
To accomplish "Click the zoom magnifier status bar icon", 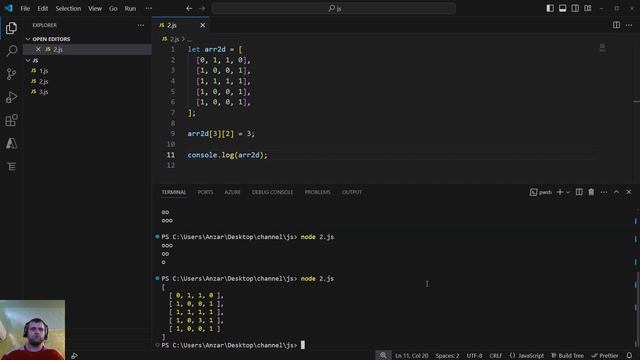I will point(383,356).
